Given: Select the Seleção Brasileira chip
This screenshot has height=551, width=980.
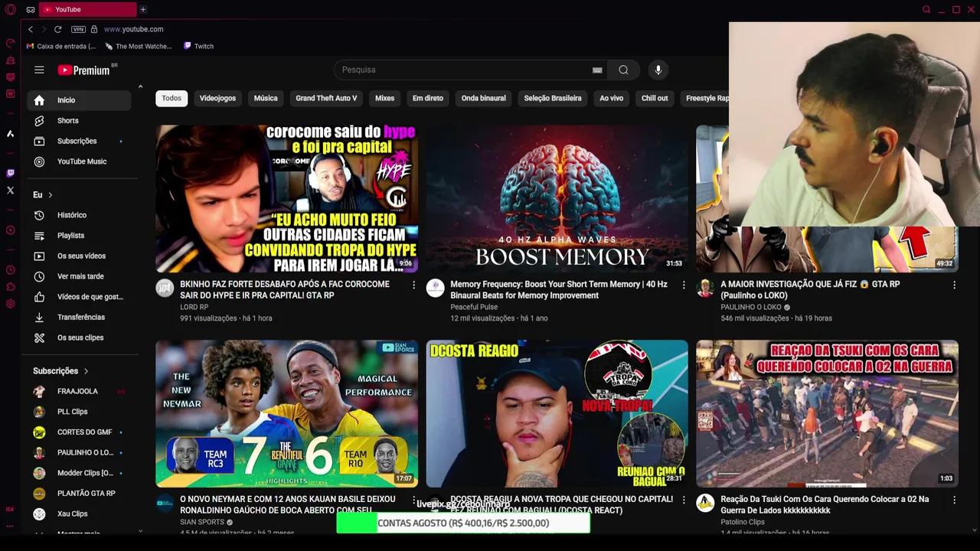Looking at the screenshot, I should tap(553, 98).
